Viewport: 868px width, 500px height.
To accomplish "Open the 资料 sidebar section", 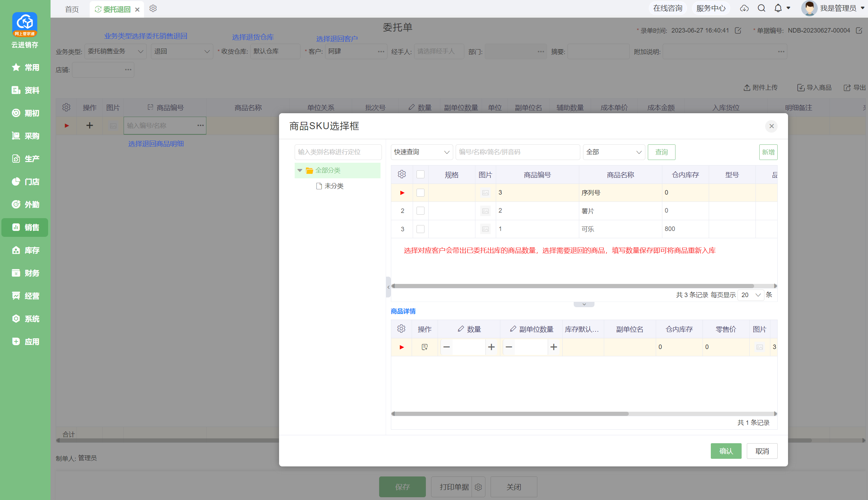I will (25, 90).
